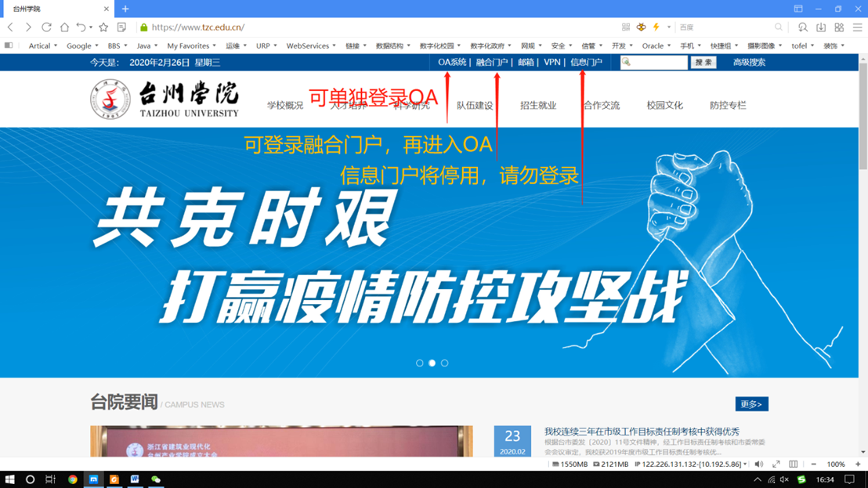The image size is (868, 488).
Task: Open the 校园文化 navigation menu
Action: pos(664,106)
